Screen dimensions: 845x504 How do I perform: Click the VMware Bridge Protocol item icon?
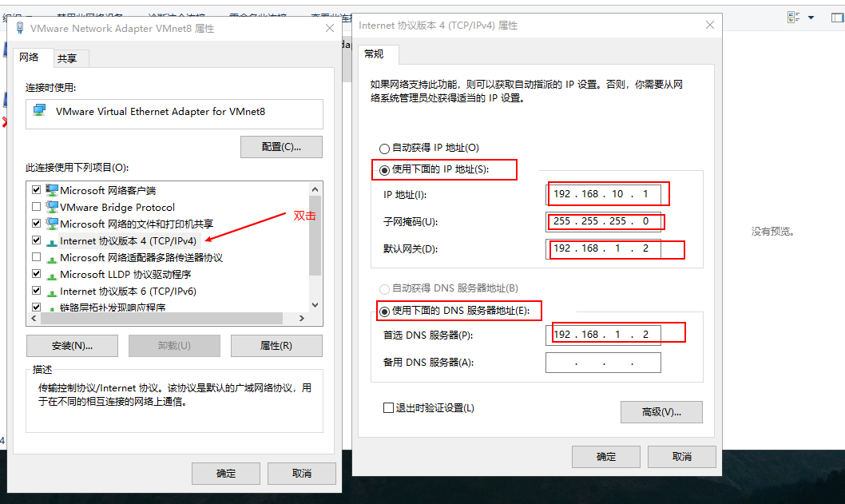(52, 206)
